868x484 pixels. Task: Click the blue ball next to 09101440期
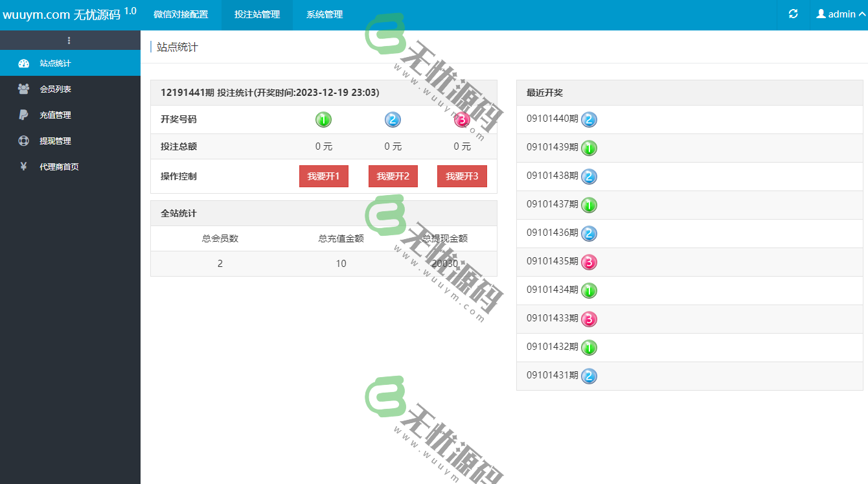589,119
